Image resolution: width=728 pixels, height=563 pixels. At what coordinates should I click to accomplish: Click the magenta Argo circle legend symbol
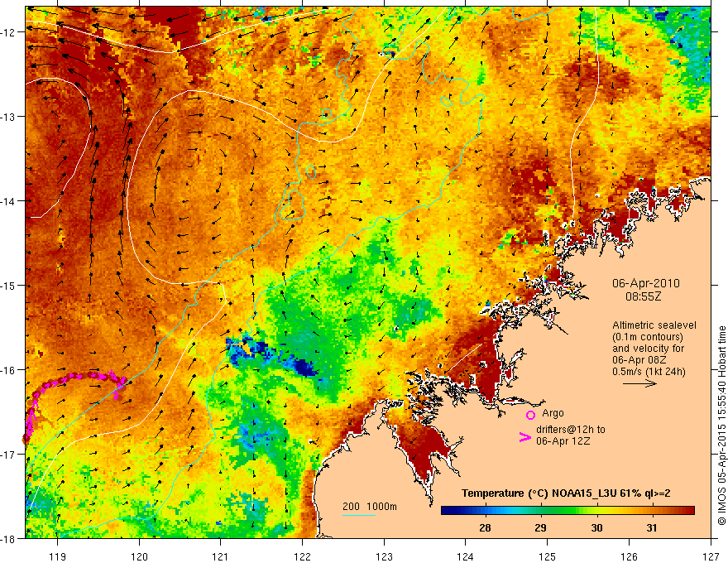tap(530, 415)
